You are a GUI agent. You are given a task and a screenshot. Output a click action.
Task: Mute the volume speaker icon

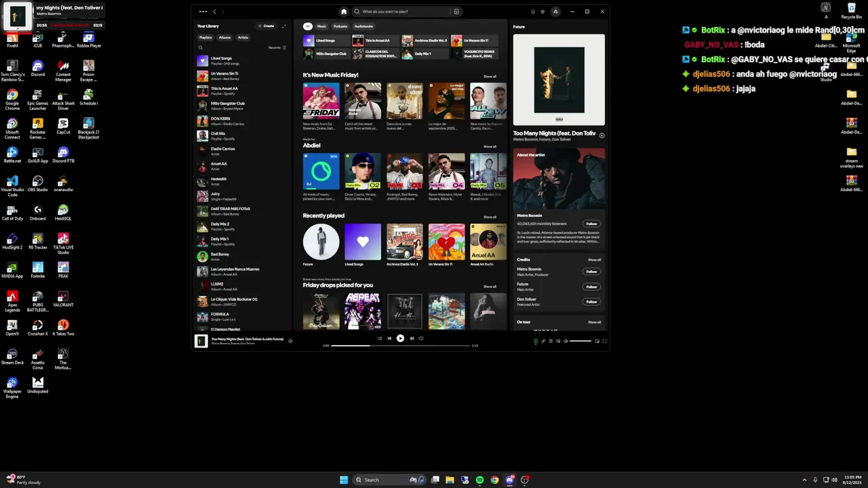[566, 341]
